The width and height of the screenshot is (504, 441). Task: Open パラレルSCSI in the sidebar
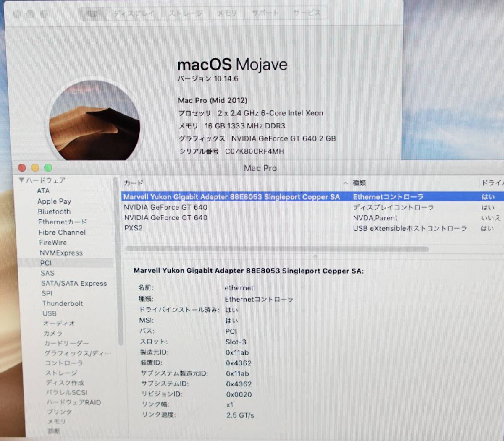click(67, 393)
